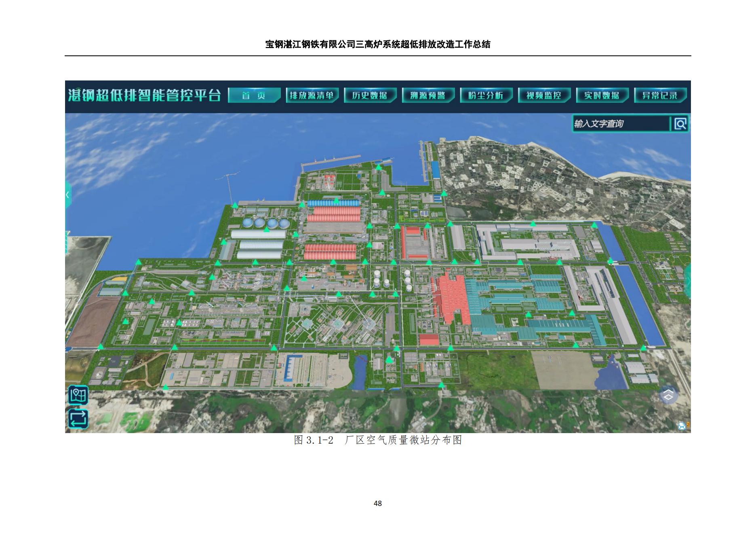Click the station marker below round tanks

(x=266, y=230)
